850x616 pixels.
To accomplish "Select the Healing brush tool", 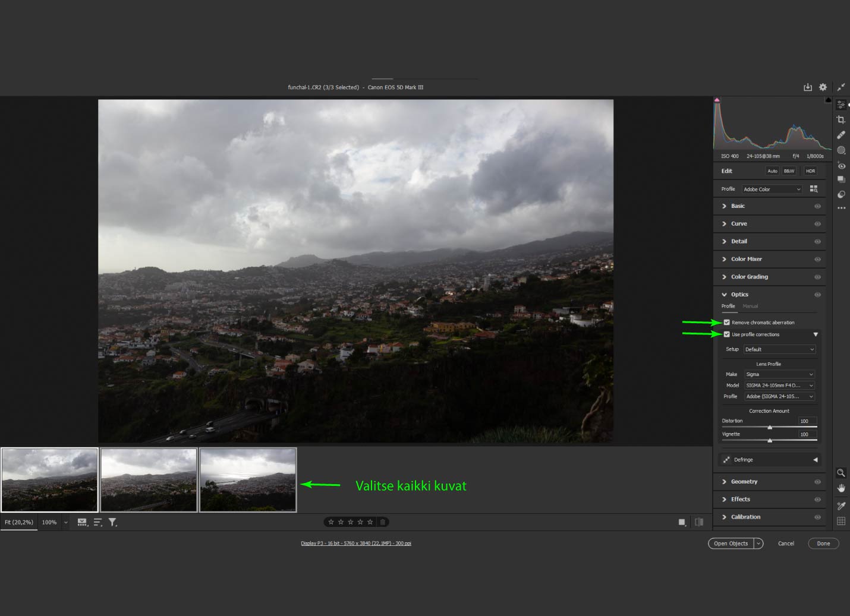I will (841, 135).
